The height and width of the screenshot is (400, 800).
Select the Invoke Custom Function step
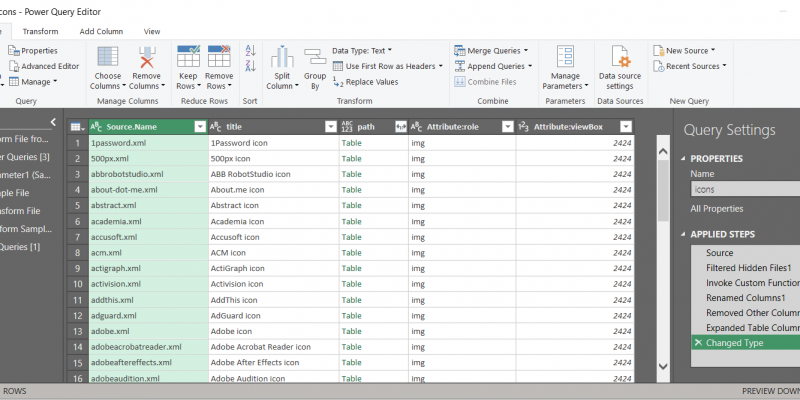(745, 283)
